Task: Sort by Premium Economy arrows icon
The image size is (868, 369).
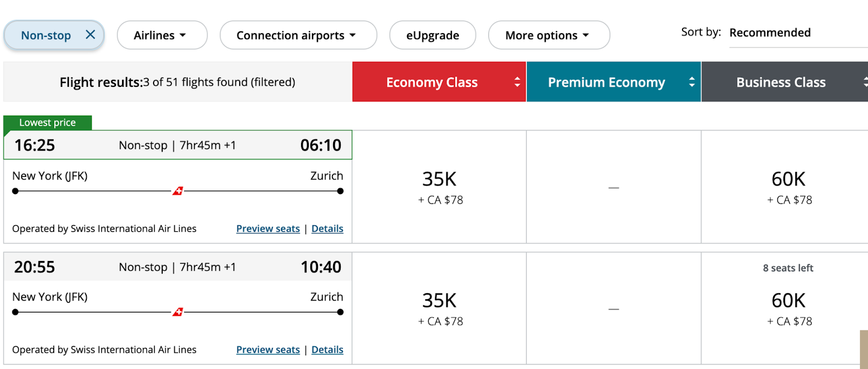Action: coord(692,82)
